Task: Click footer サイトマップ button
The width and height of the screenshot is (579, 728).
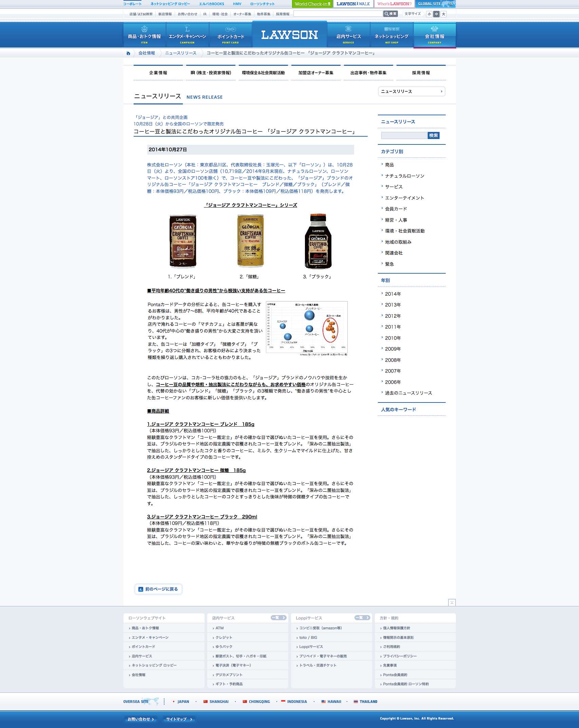Action: click(179, 719)
